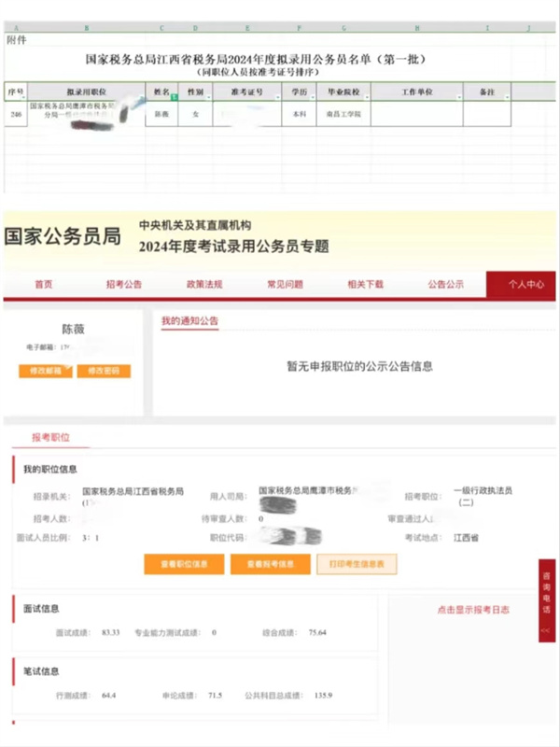Select the 我的通知公告 tab
The image size is (560, 747).
click(189, 320)
